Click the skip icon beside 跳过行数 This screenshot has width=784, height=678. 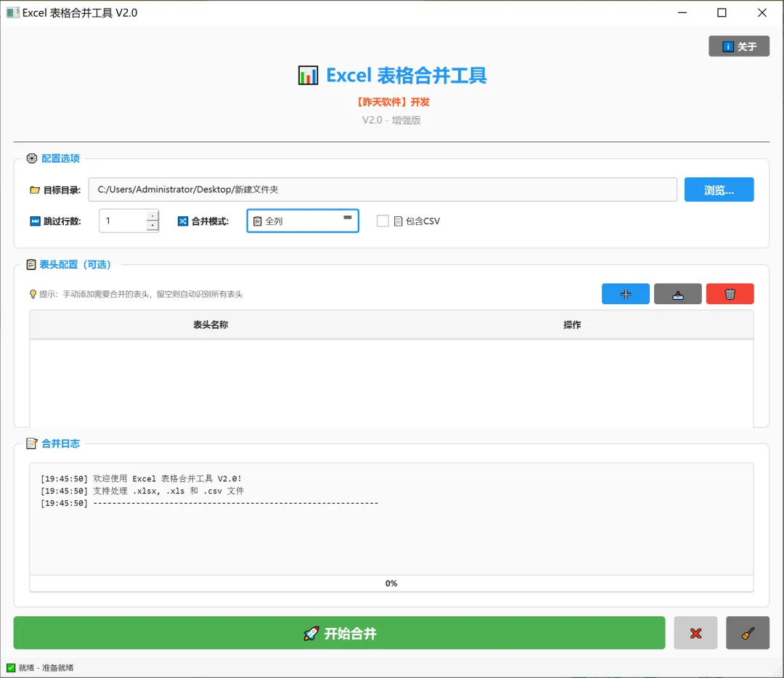point(35,221)
